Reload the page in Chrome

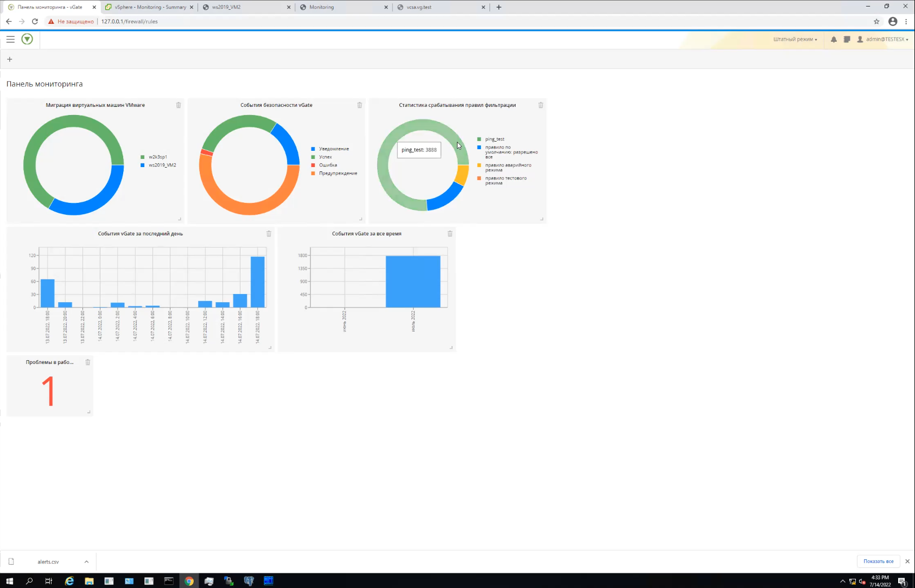pos(35,22)
